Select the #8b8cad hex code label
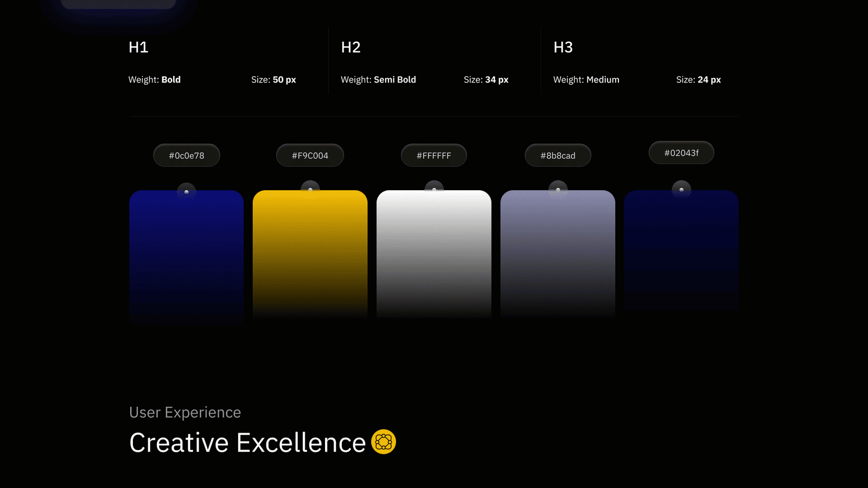 click(558, 156)
